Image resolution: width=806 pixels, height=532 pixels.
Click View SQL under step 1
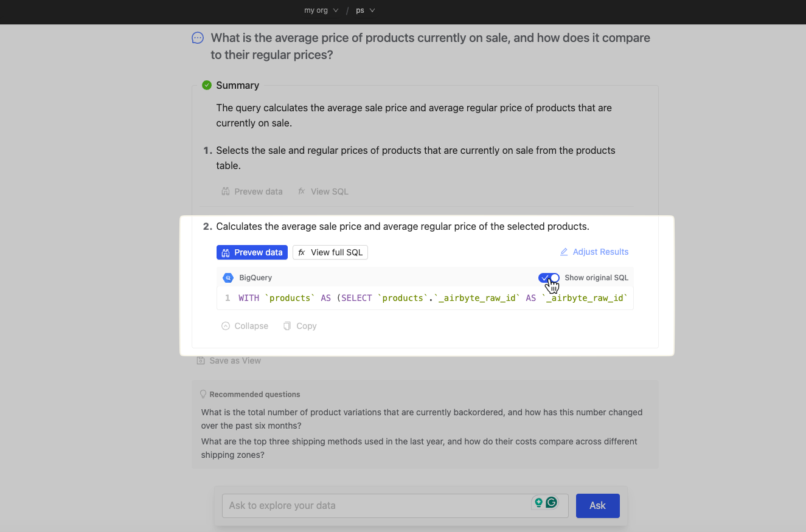(323, 192)
